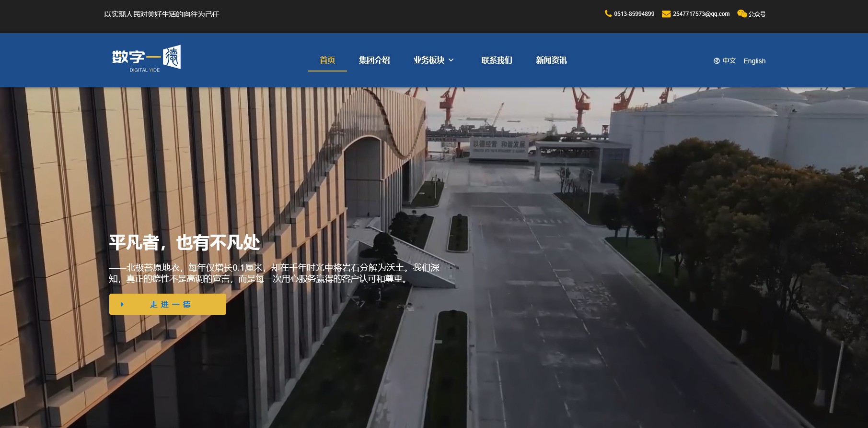Image resolution: width=868 pixels, height=428 pixels.
Task: Open the 集团介绍 page
Action: click(374, 60)
